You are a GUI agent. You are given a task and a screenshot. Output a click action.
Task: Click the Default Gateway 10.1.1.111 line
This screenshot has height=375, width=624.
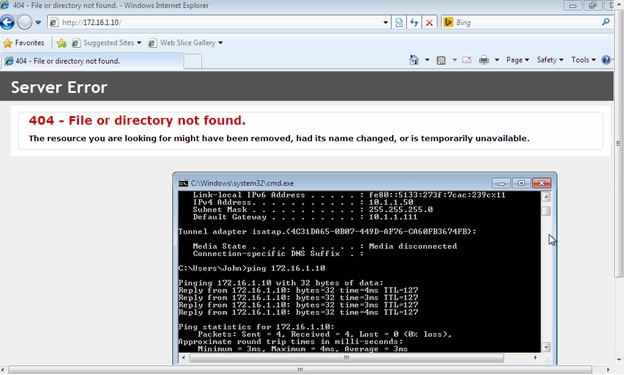[x=305, y=217]
